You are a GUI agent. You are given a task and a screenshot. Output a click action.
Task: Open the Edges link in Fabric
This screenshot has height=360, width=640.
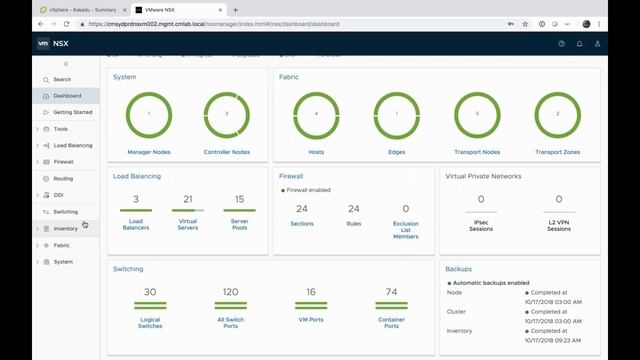397,152
